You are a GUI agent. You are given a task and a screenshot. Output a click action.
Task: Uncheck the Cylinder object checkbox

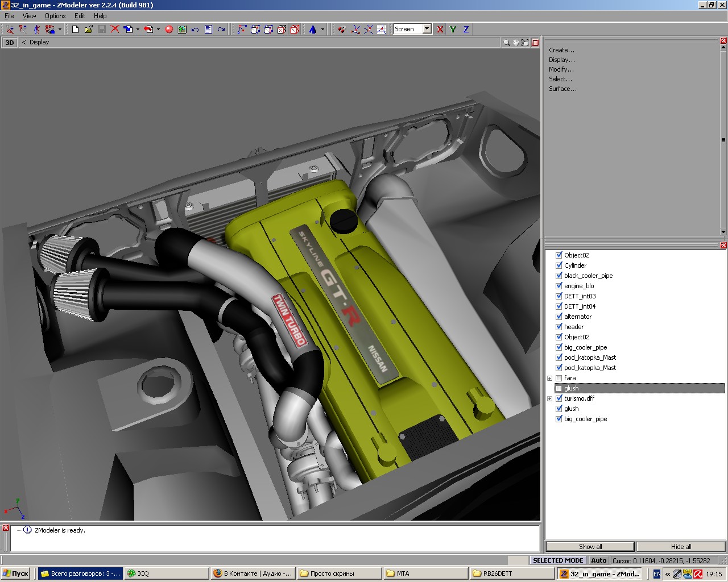(559, 265)
